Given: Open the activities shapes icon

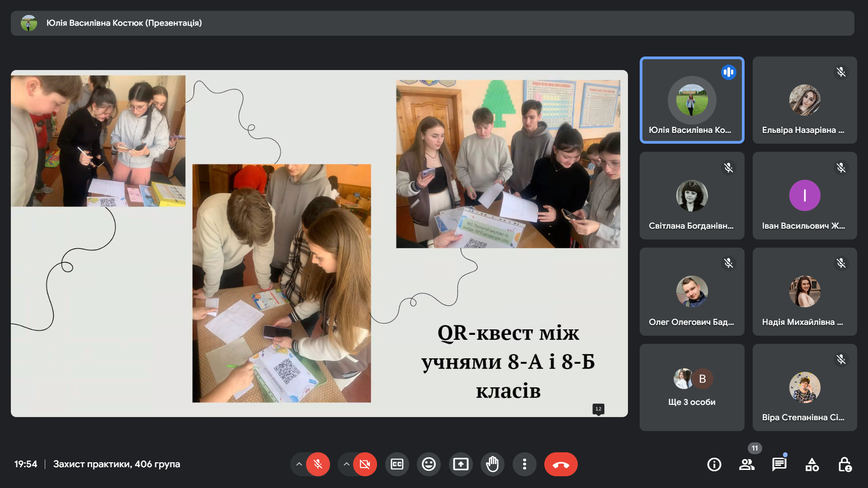Looking at the screenshot, I should pos(812,464).
